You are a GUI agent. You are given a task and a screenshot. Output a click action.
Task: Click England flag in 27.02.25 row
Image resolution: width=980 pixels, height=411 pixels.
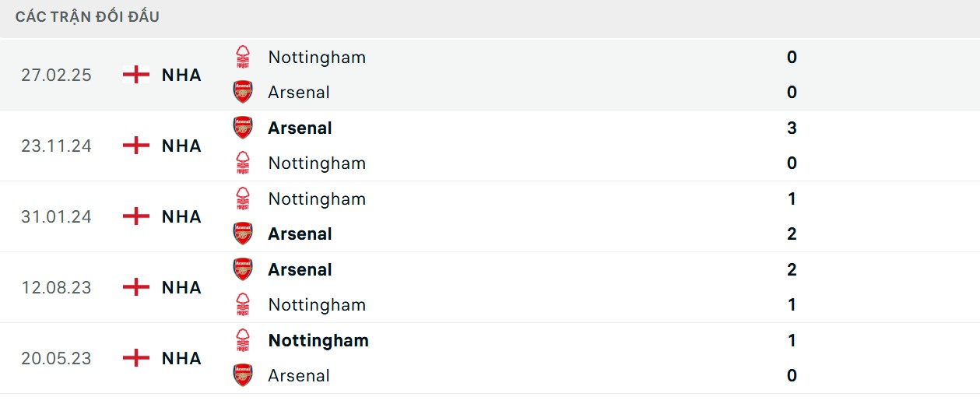coord(136,75)
